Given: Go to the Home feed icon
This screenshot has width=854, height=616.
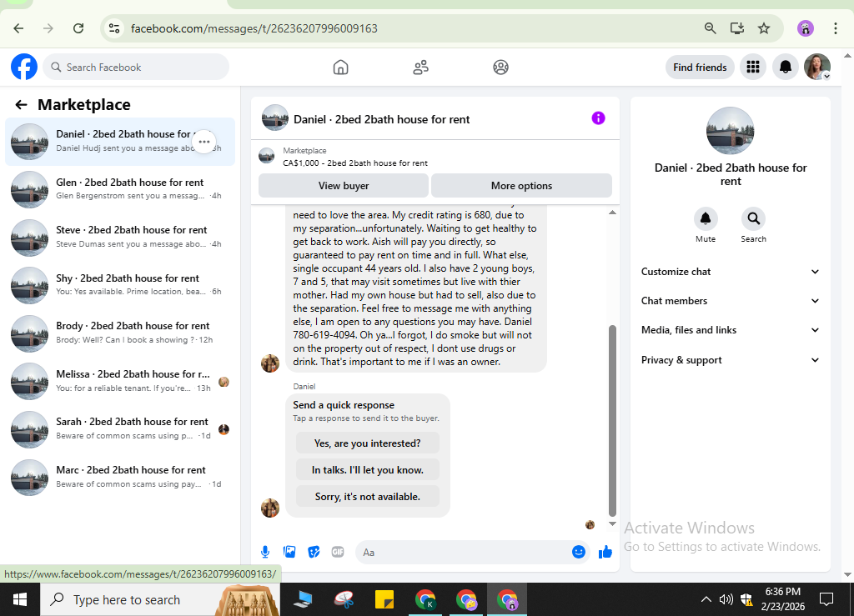Looking at the screenshot, I should tap(340, 68).
